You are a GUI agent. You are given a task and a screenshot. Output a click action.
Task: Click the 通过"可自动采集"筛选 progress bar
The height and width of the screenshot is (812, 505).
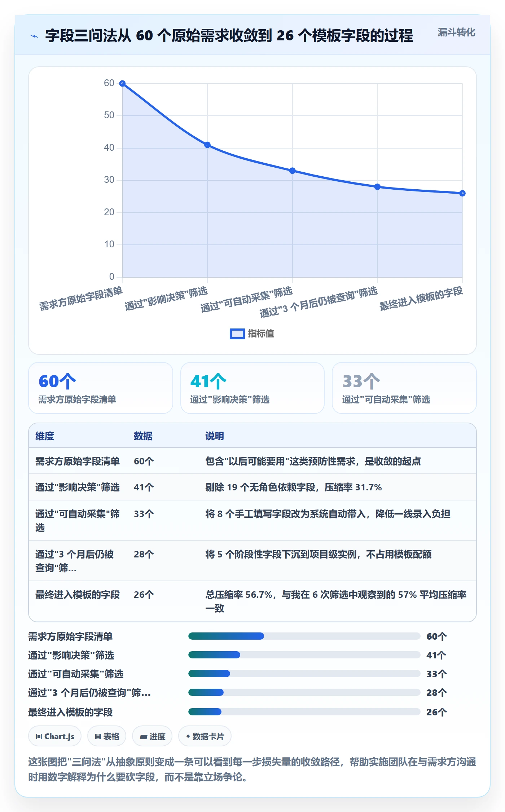(x=304, y=674)
